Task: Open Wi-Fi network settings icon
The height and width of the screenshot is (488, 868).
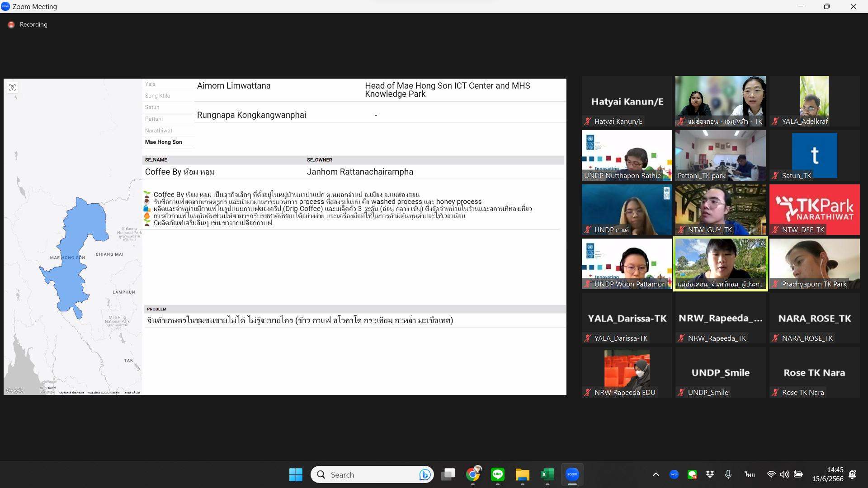Action: click(771, 474)
